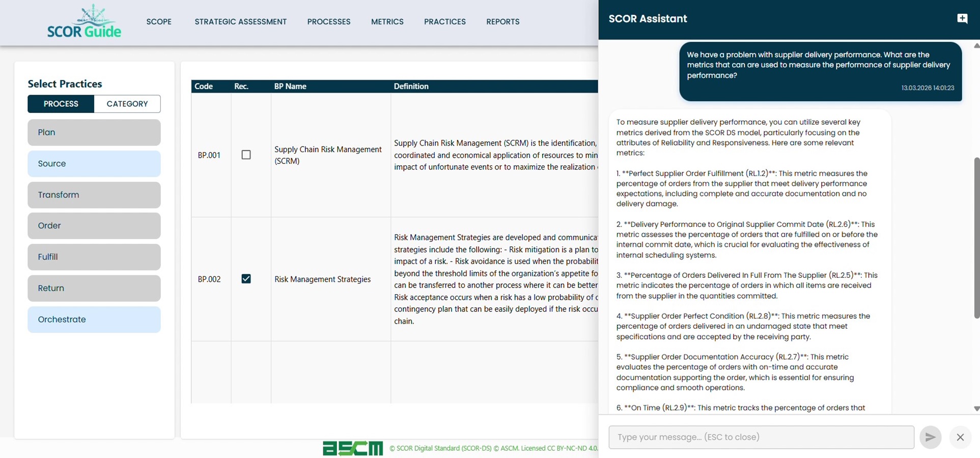Send the message using the paper plane icon
The image size is (980, 458).
(930, 437)
